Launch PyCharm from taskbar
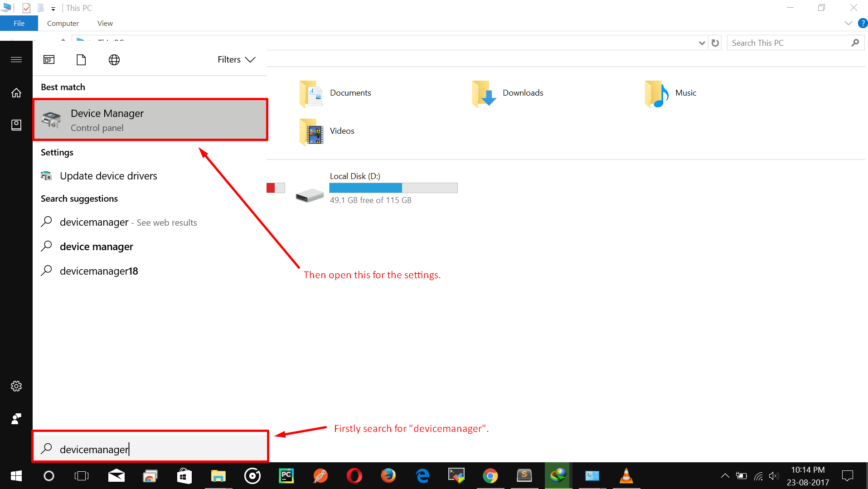Image resolution: width=868 pixels, height=489 pixels. pos(286,476)
